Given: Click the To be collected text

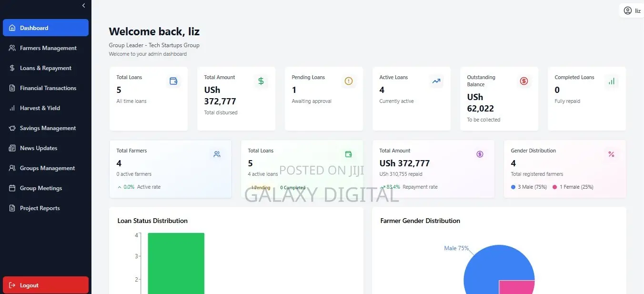Looking at the screenshot, I should (x=483, y=120).
